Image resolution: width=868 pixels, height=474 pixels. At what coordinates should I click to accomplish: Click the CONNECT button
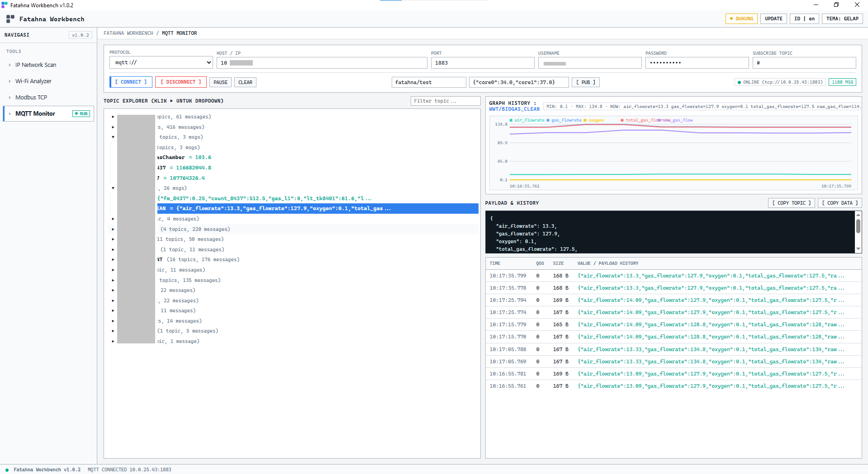pos(131,82)
